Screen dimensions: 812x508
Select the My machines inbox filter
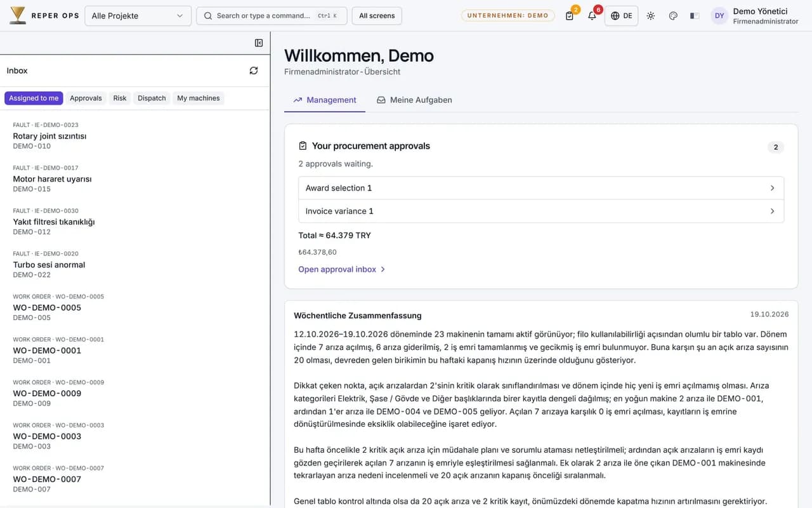(199, 98)
